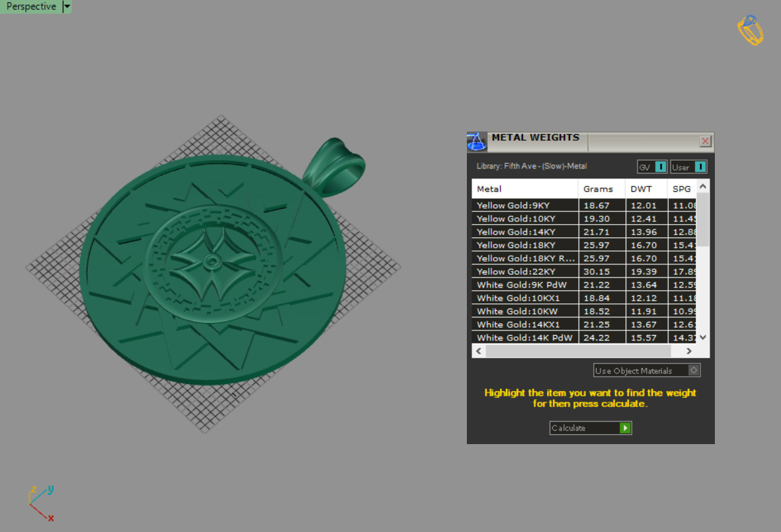
Task: Select the Perspective viewport label
Action: click(x=31, y=7)
